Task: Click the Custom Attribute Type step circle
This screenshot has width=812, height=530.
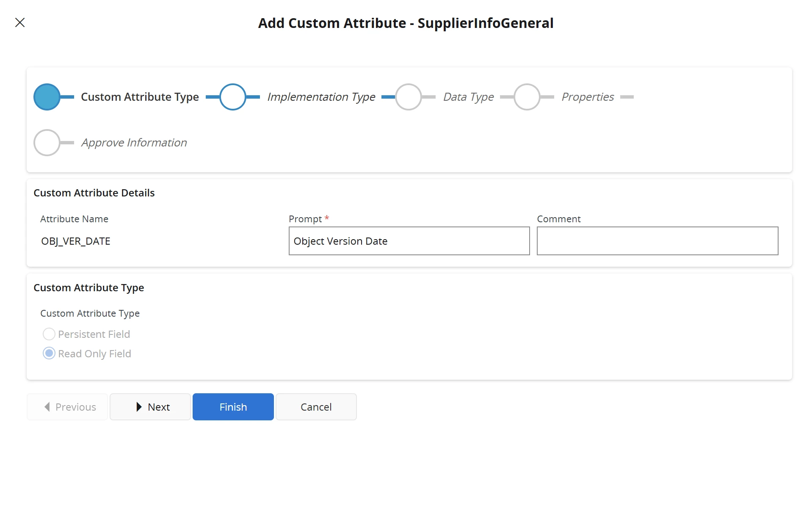Action: pyautogui.click(x=47, y=97)
